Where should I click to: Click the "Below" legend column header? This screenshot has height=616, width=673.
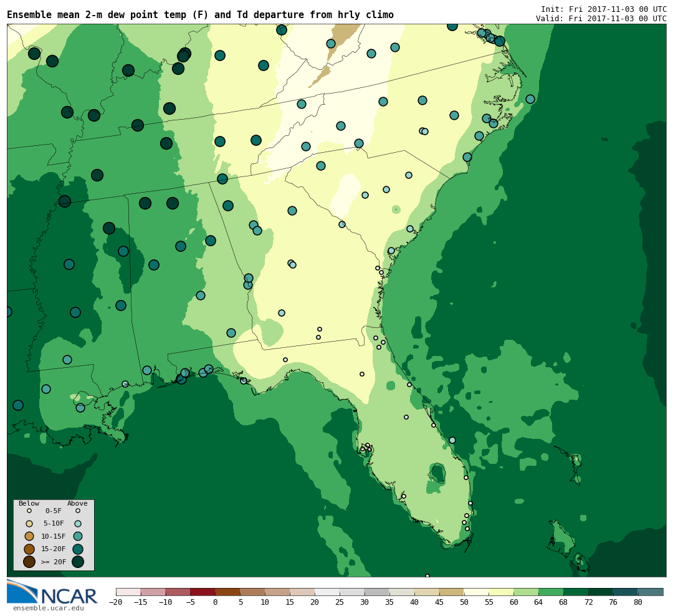coord(29,503)
